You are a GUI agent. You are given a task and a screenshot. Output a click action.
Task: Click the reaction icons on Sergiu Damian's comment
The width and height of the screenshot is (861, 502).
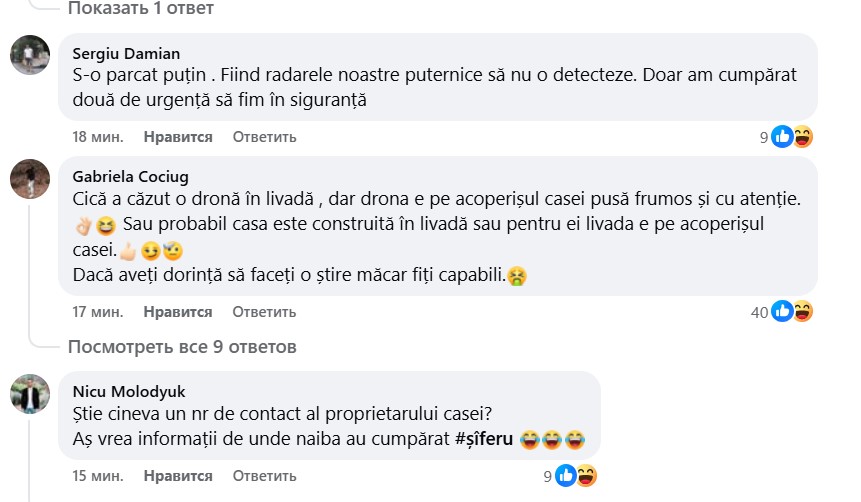(791, 137)
